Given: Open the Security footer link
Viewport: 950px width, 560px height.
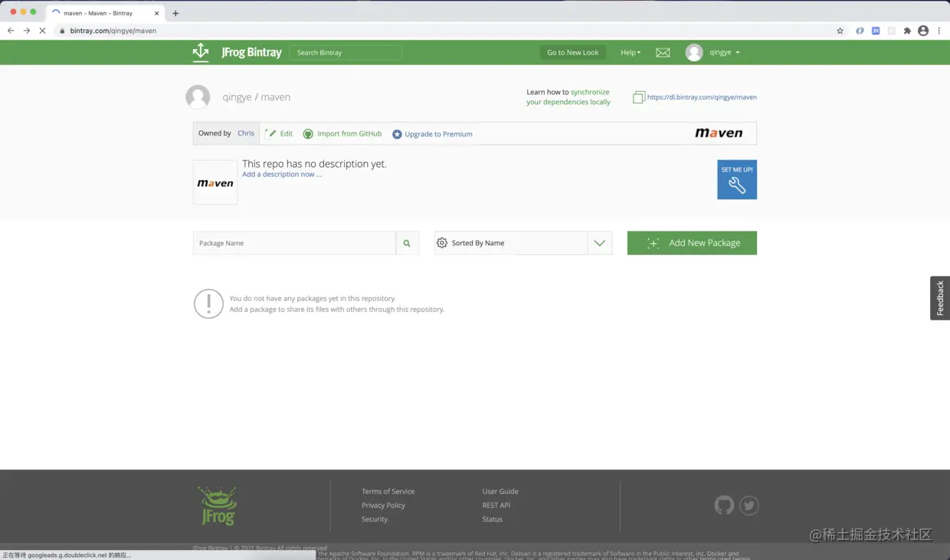Looking at the screenshot, I should [x=375, y=519].
